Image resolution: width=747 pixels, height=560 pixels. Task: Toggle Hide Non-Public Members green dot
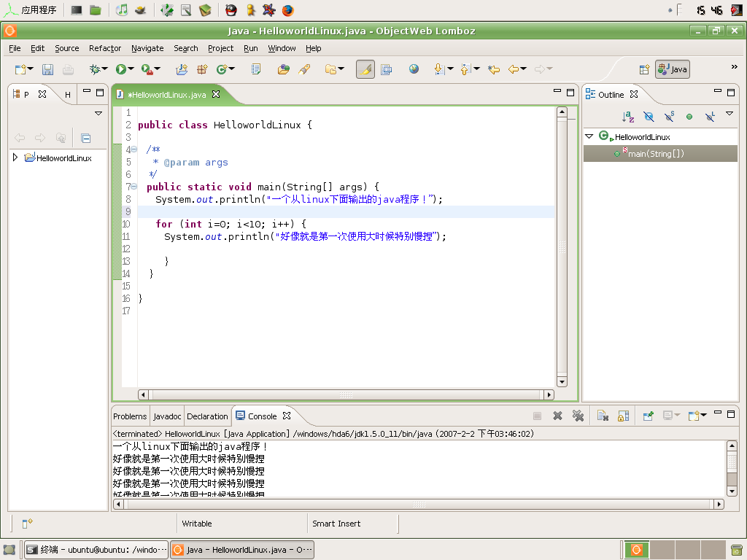click(x=689, y=117)
